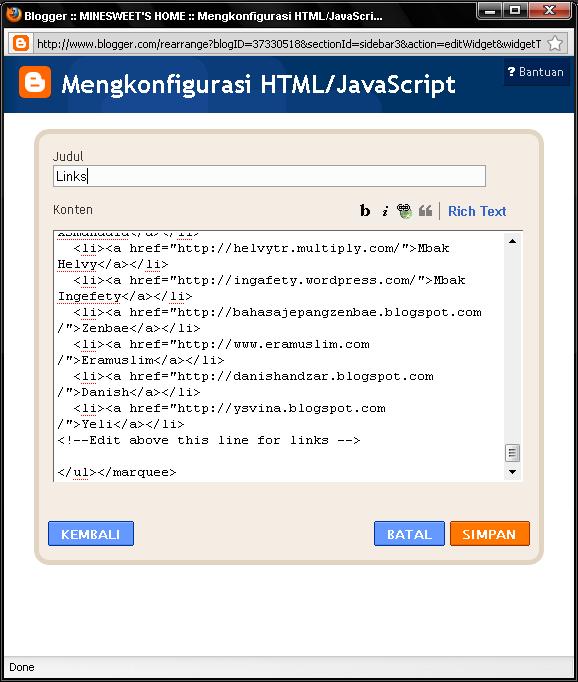Click the KEMBALI button

(91, 534)
